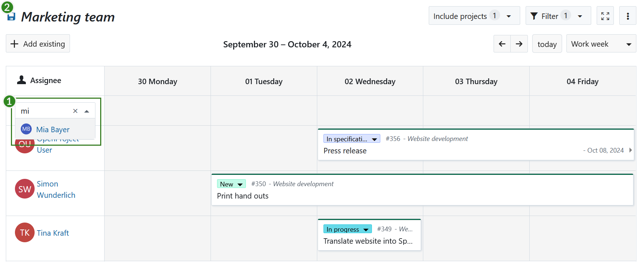644x267 pixels.
Task: Click the Filter funnel icon
Action: coord(534,16)
